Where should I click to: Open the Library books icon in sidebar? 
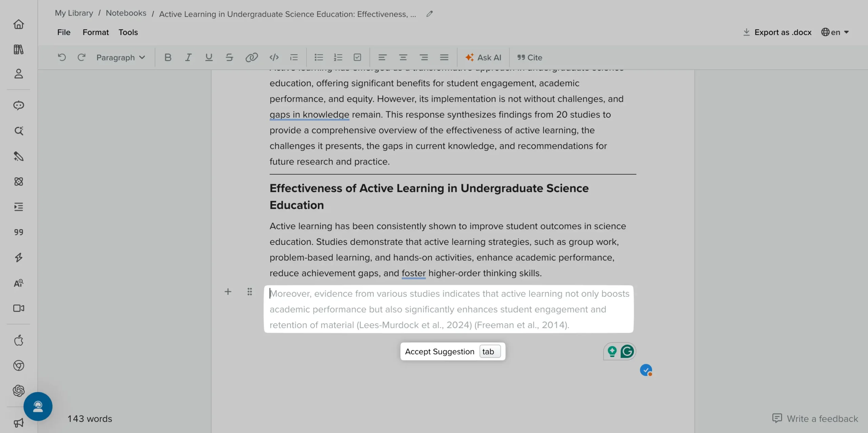[19, 49]
